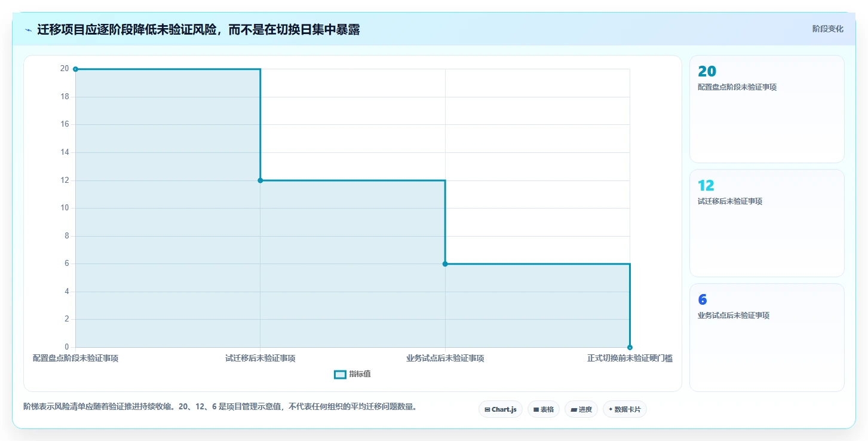The width and height of the screenshot is (868, 441).
Task: Click card caption 配置盘点阶段未验证事项
Action: coord(737,87)
